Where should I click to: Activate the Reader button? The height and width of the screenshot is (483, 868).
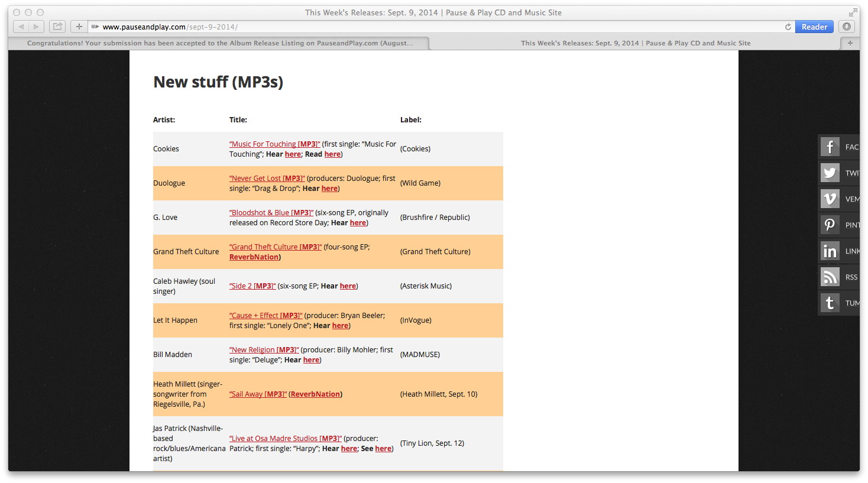click(x=814, y=27)
